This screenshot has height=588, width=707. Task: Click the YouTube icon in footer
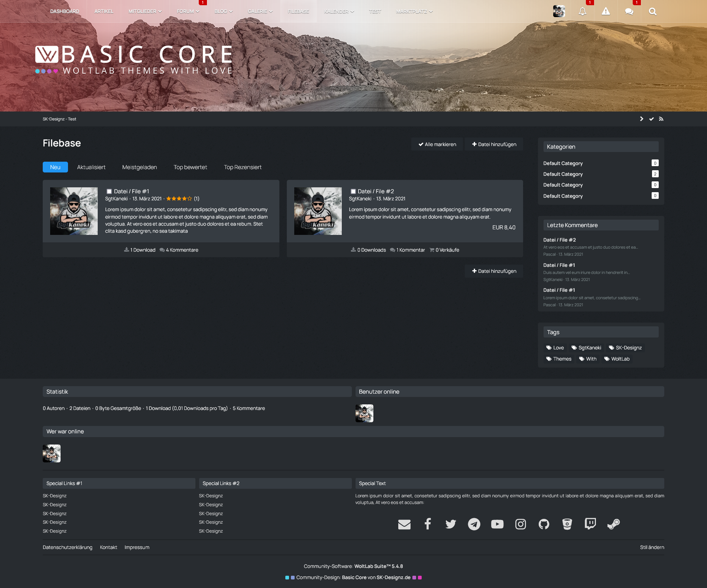click(497, 524)
